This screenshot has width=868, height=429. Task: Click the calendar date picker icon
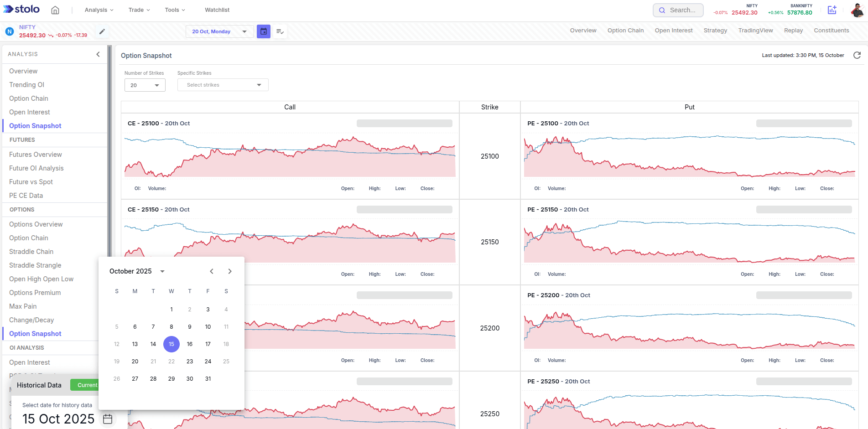tap(264, 31)
